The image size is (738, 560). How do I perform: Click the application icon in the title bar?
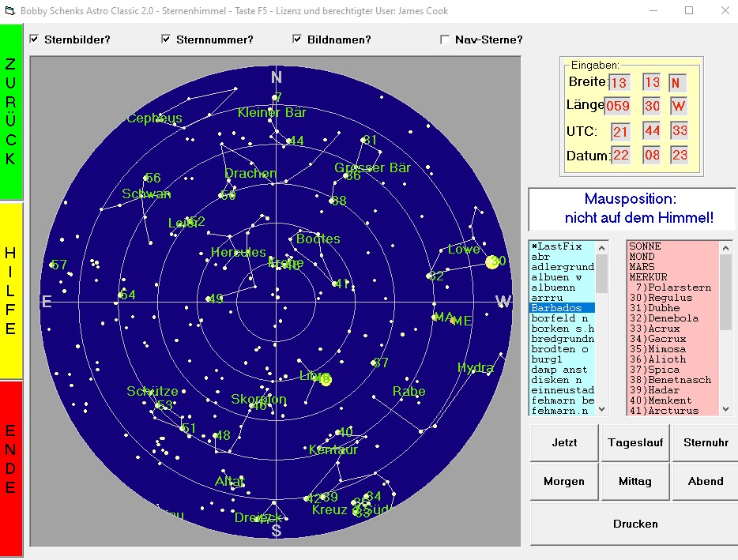[10, 11]
